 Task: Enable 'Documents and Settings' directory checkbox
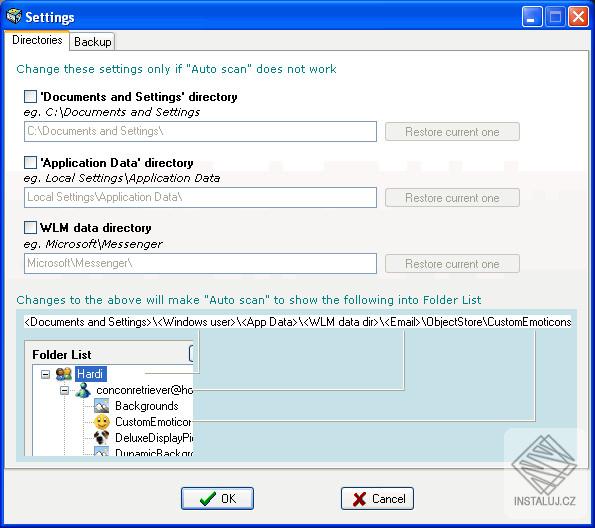coord(30,96)
